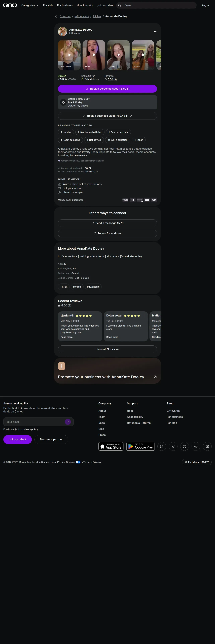Select Roast someone chip
215x644 pixels.
point(70,140)
